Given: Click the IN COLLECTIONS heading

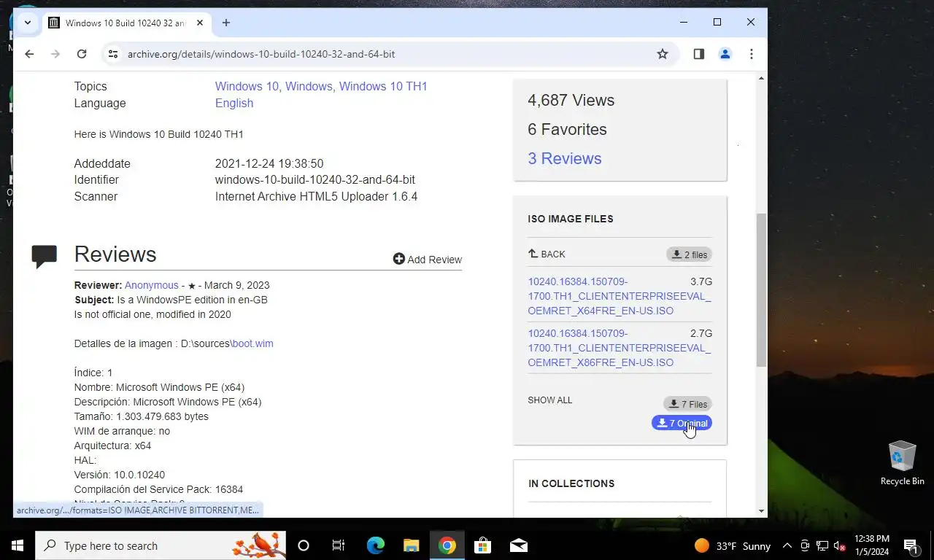Looking at the screenshot, I should pyautogui.click(x=571, y=483).
